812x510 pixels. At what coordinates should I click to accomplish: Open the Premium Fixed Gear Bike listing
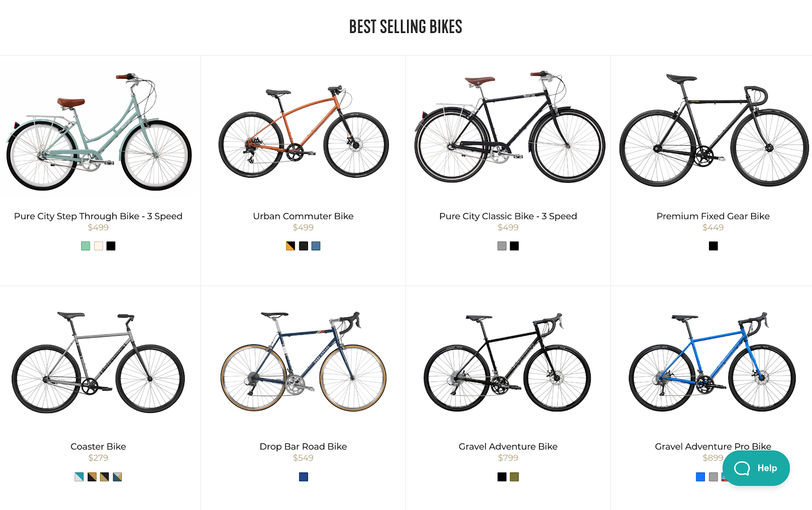pos(713,216)
